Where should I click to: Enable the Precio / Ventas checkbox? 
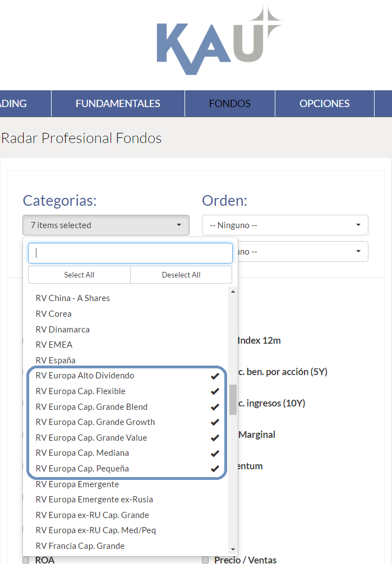click(x=205, y=560)
